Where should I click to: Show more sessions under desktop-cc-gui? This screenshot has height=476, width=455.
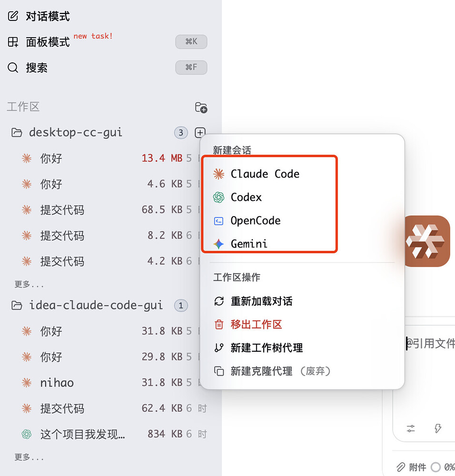tap(29, 285)
